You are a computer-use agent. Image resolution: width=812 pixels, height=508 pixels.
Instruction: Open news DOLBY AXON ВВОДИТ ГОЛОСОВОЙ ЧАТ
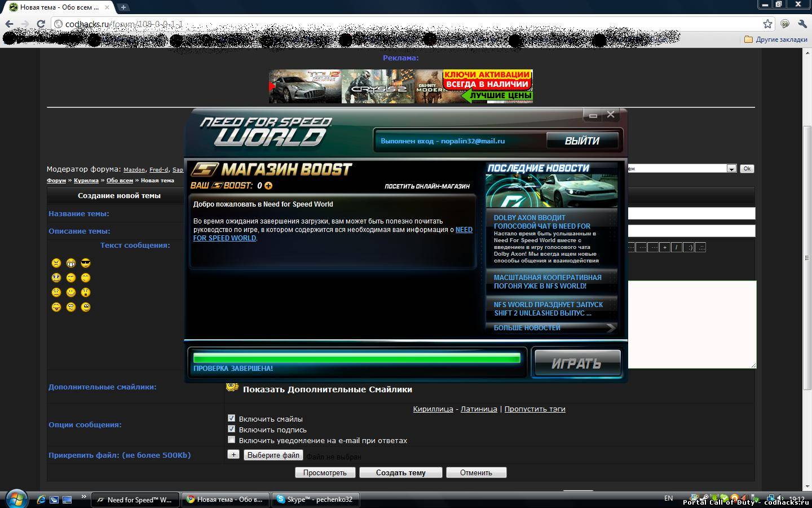pos(542,222)
